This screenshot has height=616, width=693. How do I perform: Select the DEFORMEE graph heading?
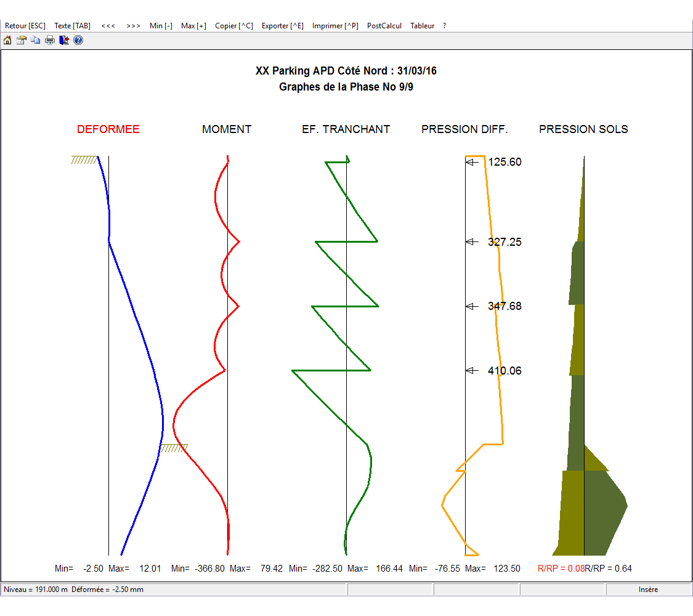pyautogui.click(x=108, y=129)
